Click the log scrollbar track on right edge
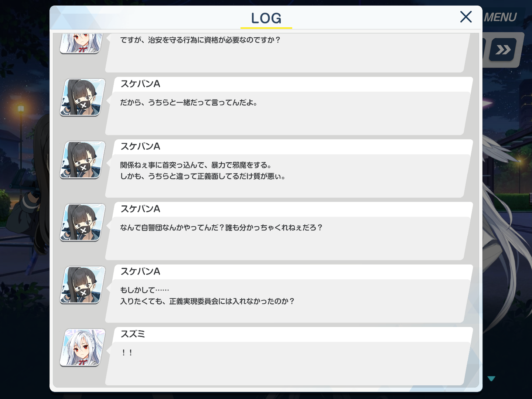 coord(477,210)
